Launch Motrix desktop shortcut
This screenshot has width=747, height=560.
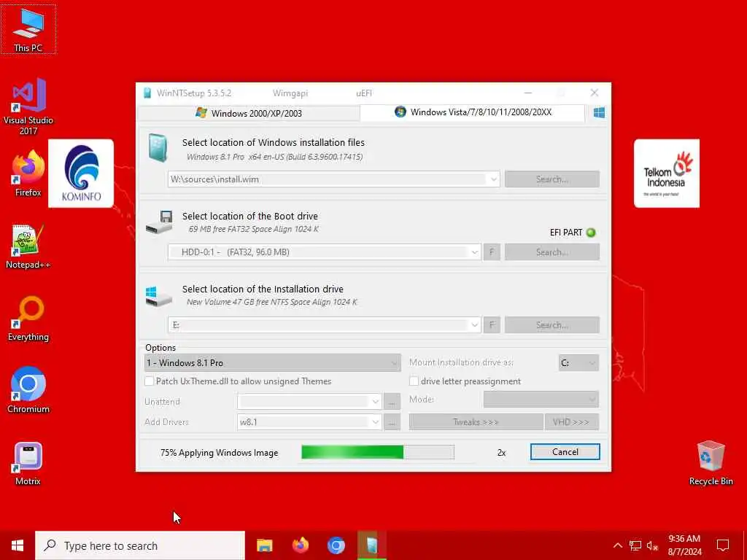coord(28,463)
